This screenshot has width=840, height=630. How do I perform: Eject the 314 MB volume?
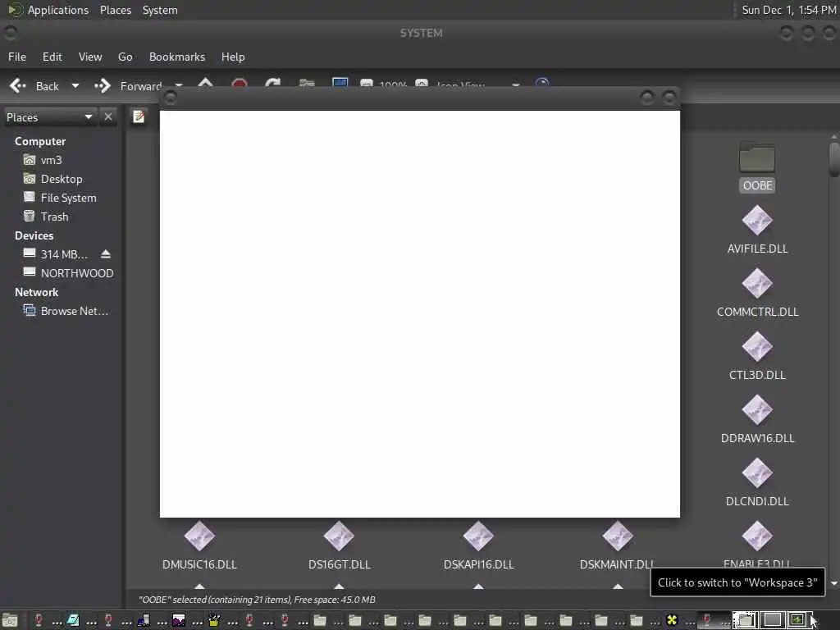point(106,254)
